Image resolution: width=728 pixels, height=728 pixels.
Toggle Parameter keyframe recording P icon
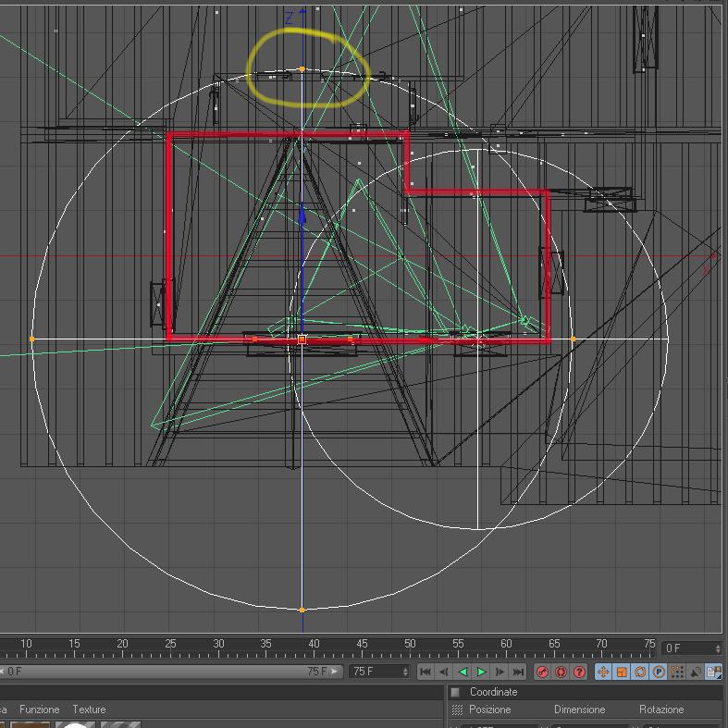pos(659,672)
